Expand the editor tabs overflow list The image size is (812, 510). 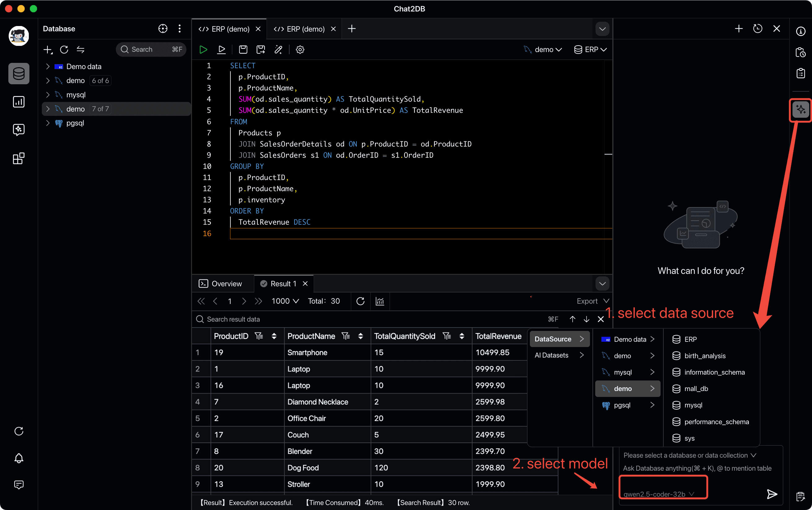pos(602,29)
